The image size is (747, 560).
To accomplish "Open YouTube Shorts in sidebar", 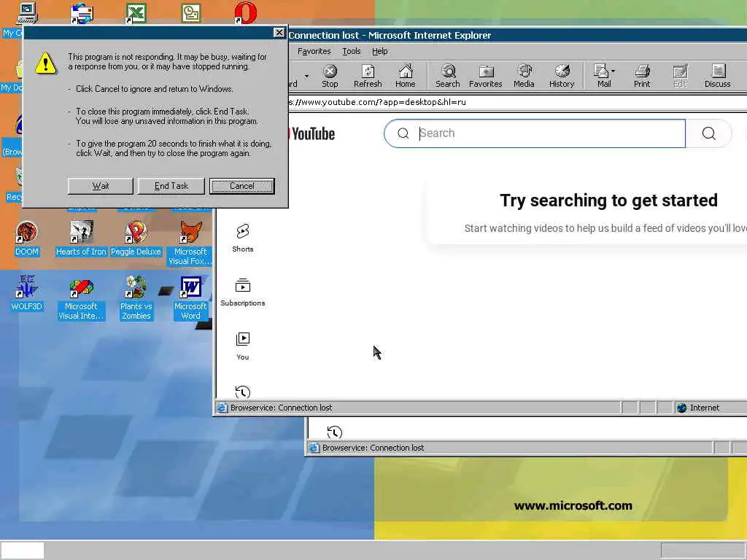I will pyautogui.click(x=242, y=238).
